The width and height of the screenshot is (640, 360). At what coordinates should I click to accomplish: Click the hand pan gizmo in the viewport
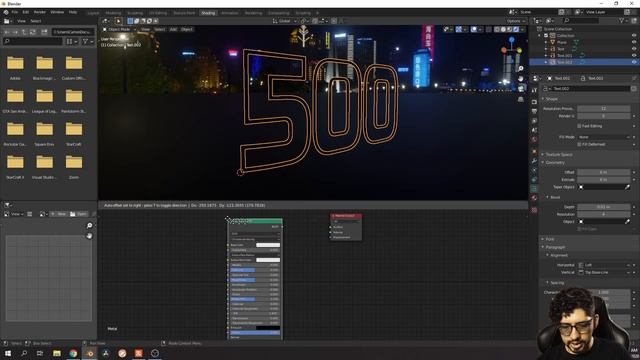521,78
